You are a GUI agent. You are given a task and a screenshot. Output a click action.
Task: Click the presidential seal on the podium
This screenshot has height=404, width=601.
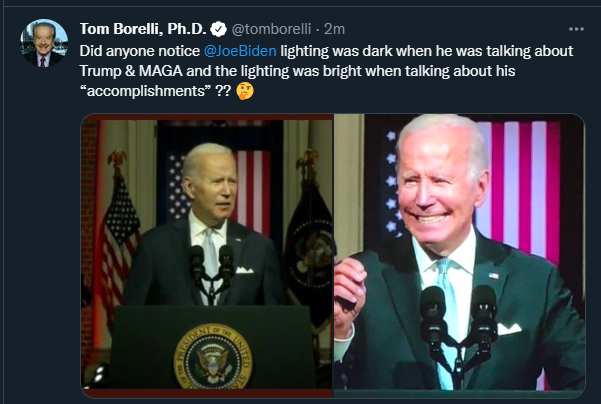212,356
